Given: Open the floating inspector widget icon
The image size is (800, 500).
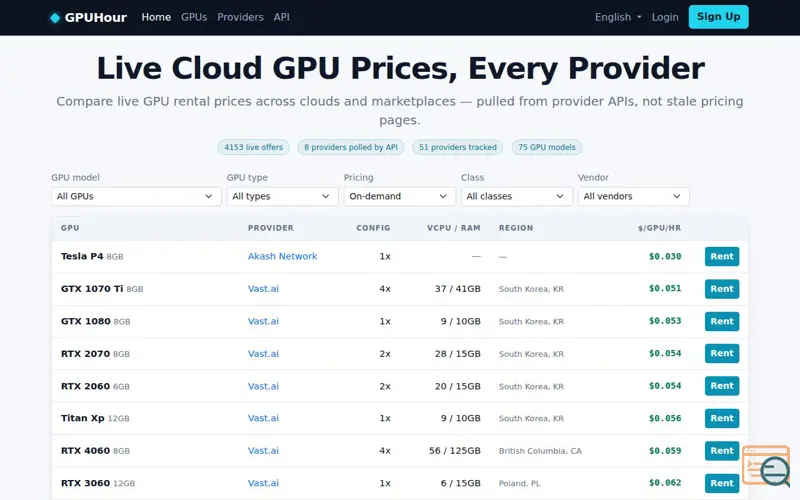Looking at the screenshot, I should 766,465.
